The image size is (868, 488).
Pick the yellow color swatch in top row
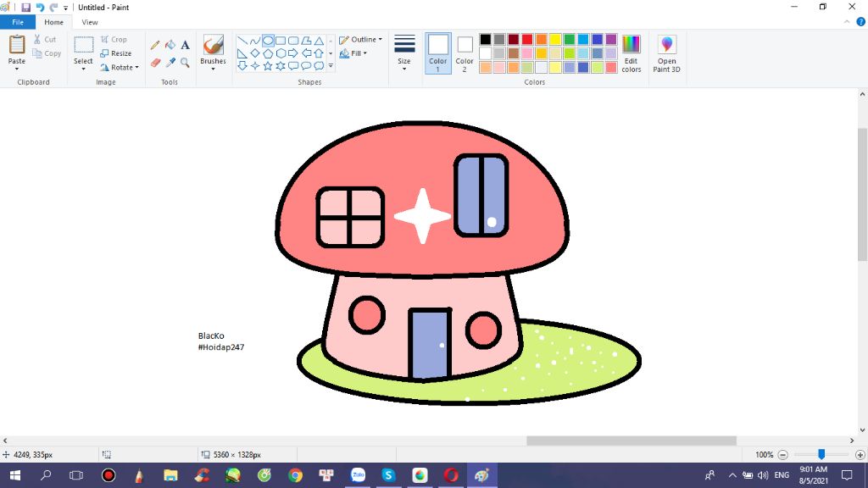(555, 39)
